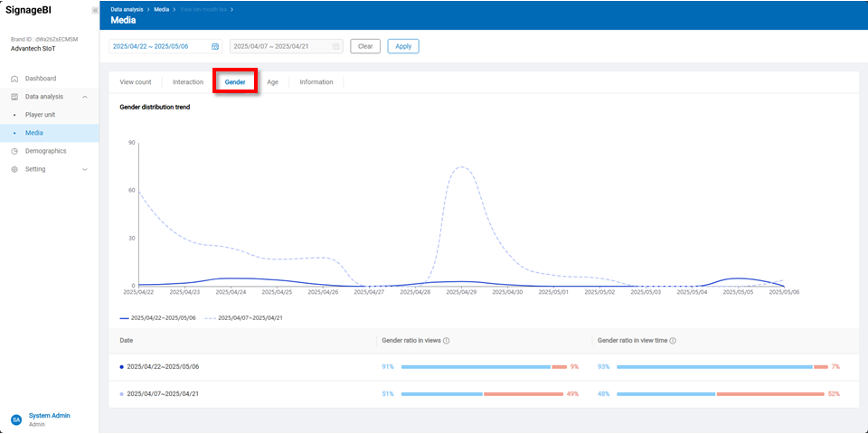Screen dimensions: 868x434
Task: Clear the selected date ranges
Action: point(365,46)
